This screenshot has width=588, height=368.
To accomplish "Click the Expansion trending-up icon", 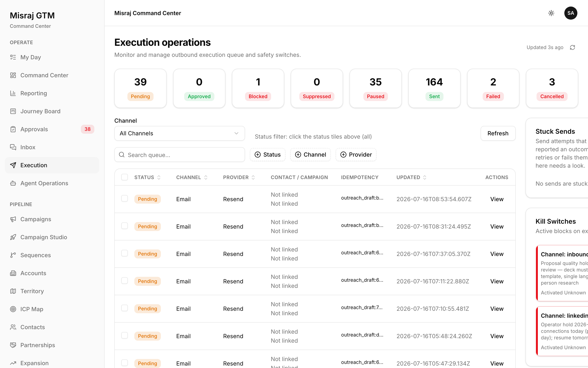I will click(x=13, y=363).
